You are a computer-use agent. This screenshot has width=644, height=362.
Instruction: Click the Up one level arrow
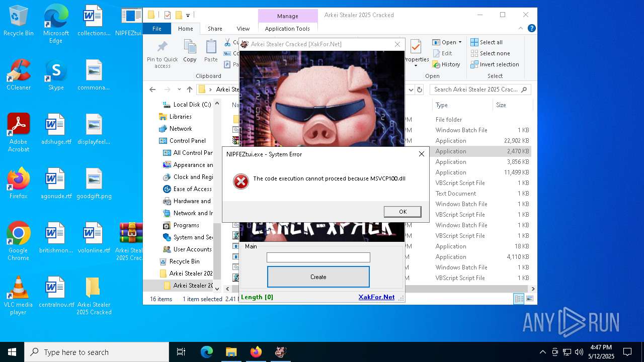click(x=189, y=89)
